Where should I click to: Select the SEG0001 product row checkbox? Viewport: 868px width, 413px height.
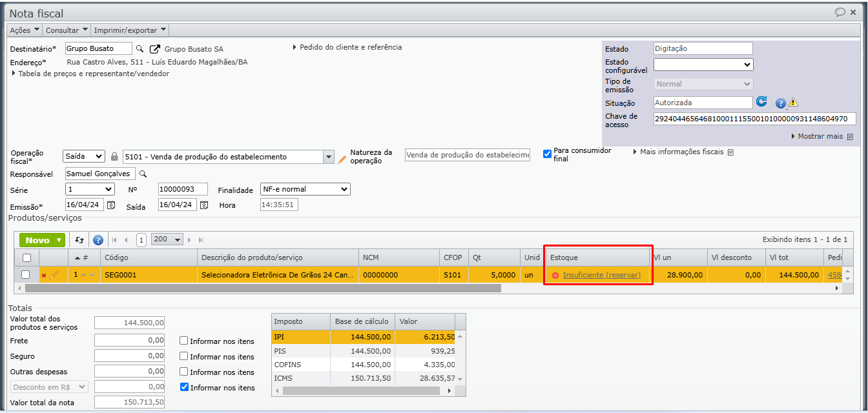(26, 274)
